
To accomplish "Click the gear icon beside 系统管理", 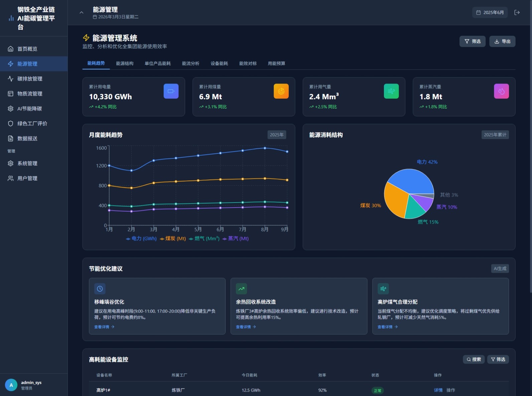I will (x=11, y=163).
